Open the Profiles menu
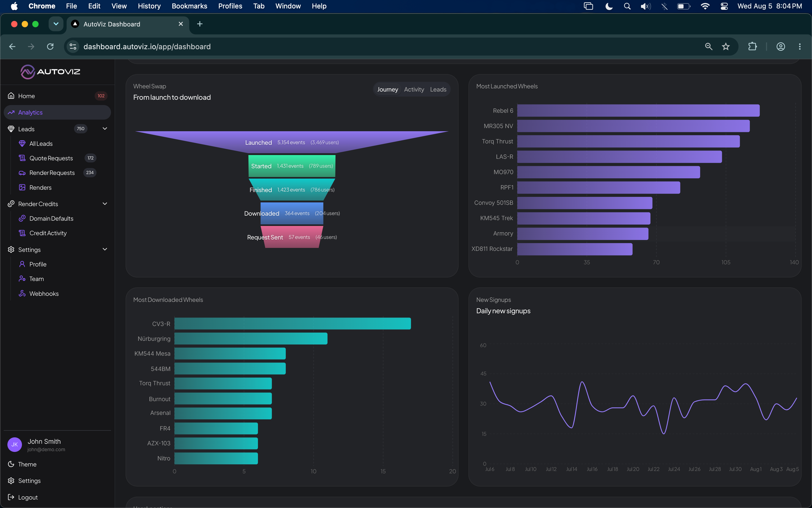This screenshot has width=812, height=508. point(230,6)
